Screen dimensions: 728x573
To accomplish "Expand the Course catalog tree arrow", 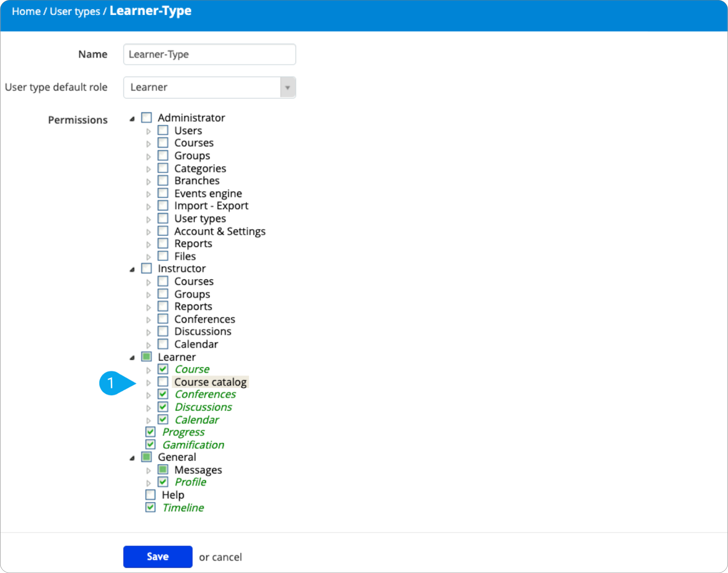I will pyautogui.click(x=149, y=383).
